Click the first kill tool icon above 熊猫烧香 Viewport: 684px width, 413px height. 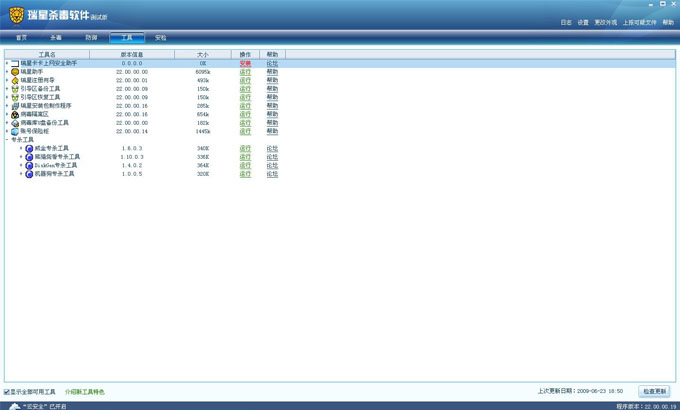[29, 149]
